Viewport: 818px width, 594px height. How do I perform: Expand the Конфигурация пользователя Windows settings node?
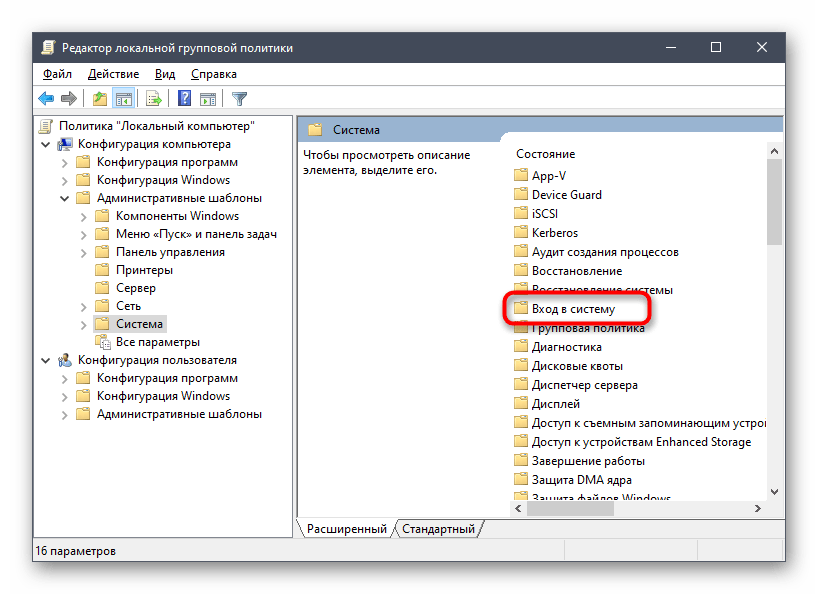coord(64,396)
